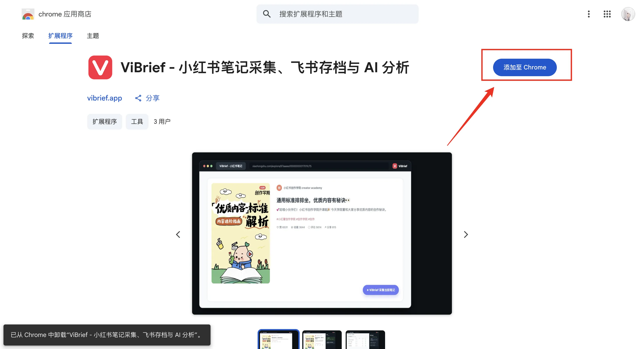Open the account profile avatar
644x349 pixels.
(628, 14)
